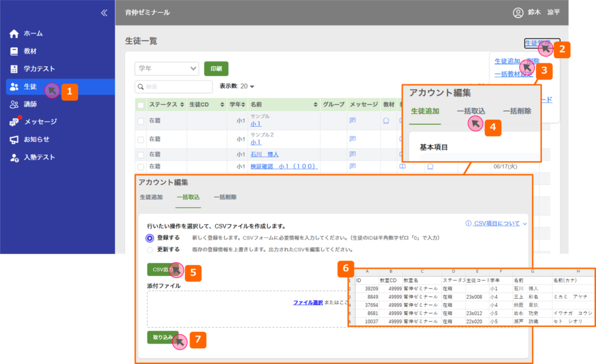
Task: Collapse the sidebar with the double-chevron icon
Action: pos(104,12)
